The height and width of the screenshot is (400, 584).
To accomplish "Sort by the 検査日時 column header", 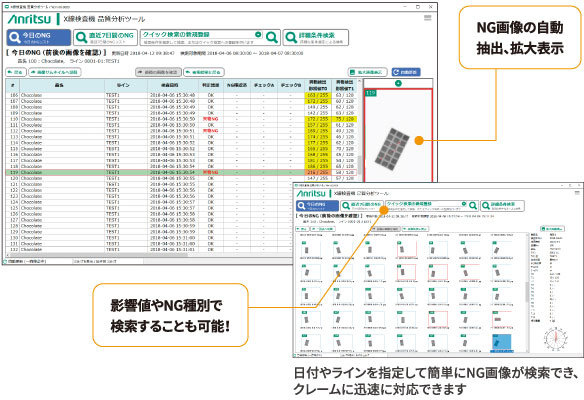I will pyautogui.click(x=172, y=85).
